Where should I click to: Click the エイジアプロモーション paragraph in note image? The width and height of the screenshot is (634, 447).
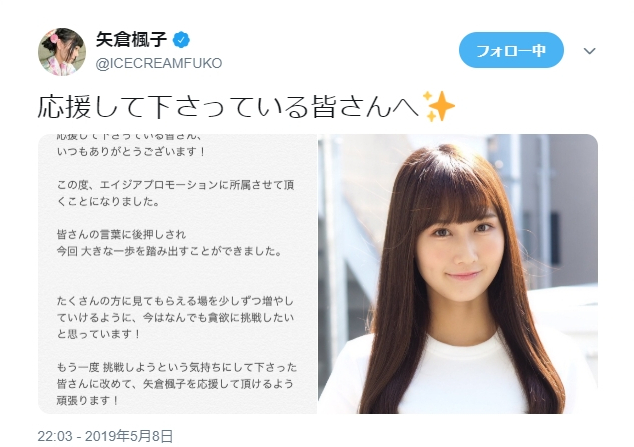[175, 193]
